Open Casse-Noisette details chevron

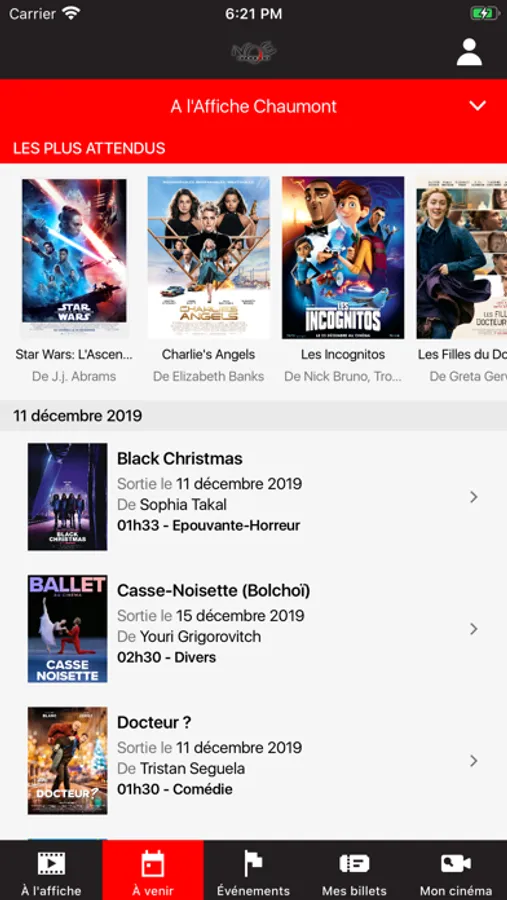click(474, 629)
